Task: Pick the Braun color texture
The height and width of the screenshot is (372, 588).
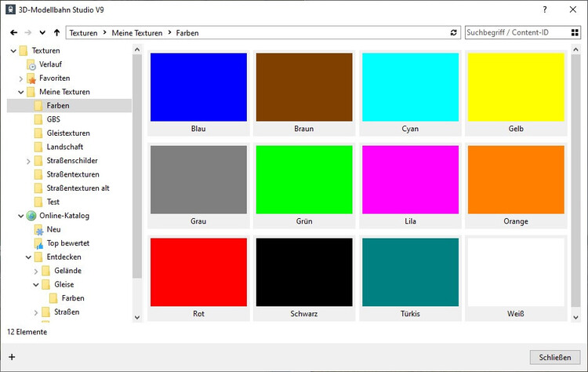Action: [x=304, y=87]
